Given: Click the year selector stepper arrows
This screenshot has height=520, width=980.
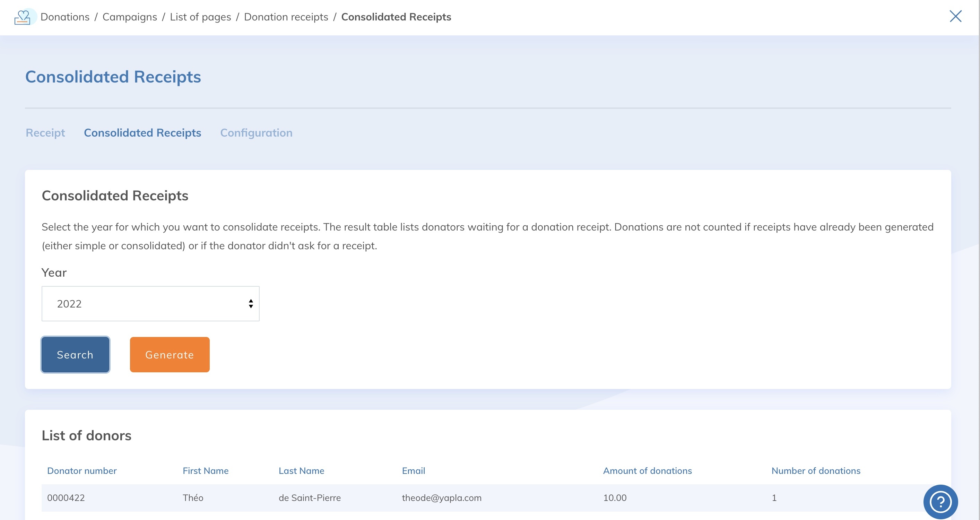Looking at the screenshot, I should (251, 304).
